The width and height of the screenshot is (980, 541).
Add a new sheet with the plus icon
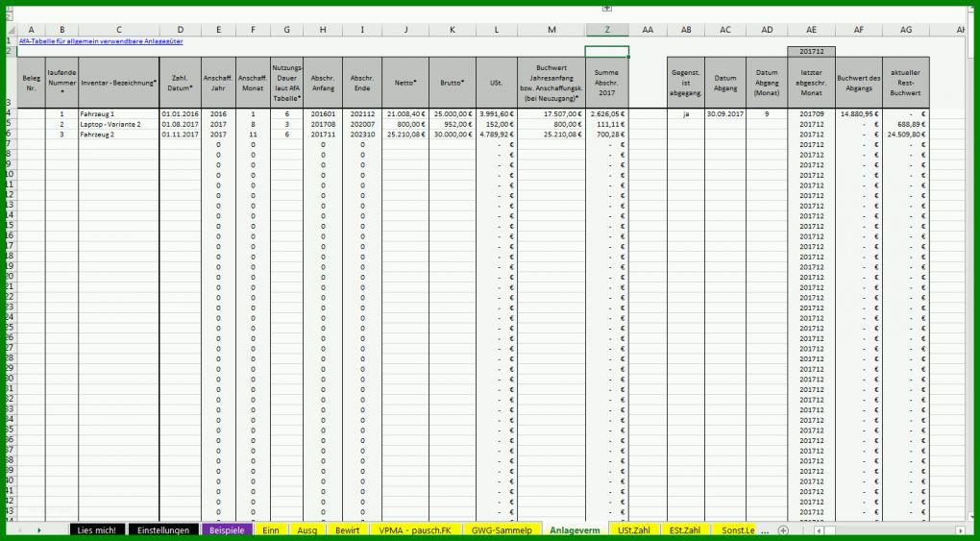pyautogui.click(x=782, y=530)
